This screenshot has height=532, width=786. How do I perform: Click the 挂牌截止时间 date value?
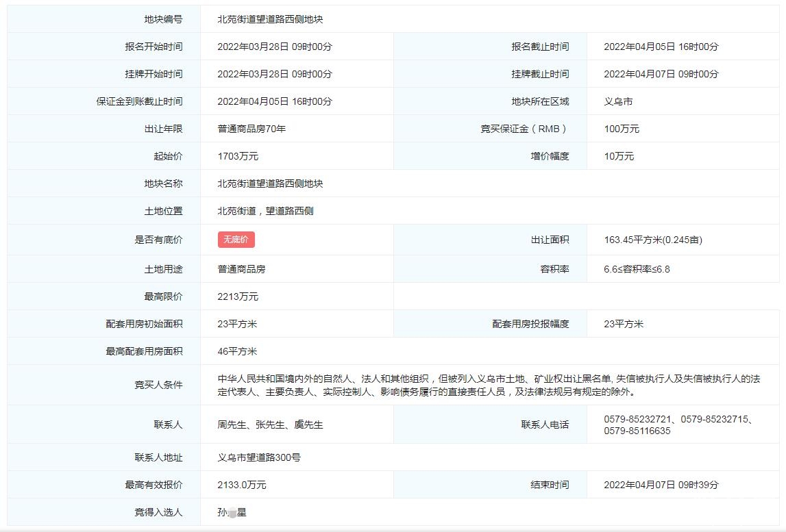[x=661, y=74]
